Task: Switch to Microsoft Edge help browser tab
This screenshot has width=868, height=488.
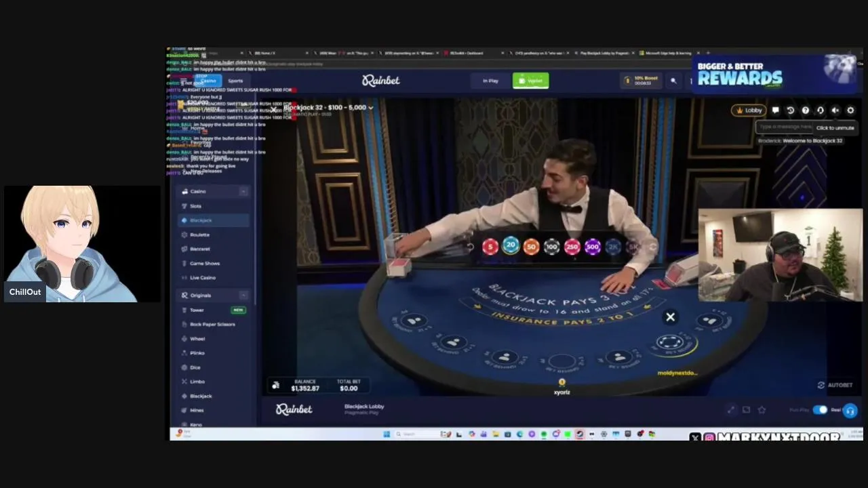Action: (667, 53)
